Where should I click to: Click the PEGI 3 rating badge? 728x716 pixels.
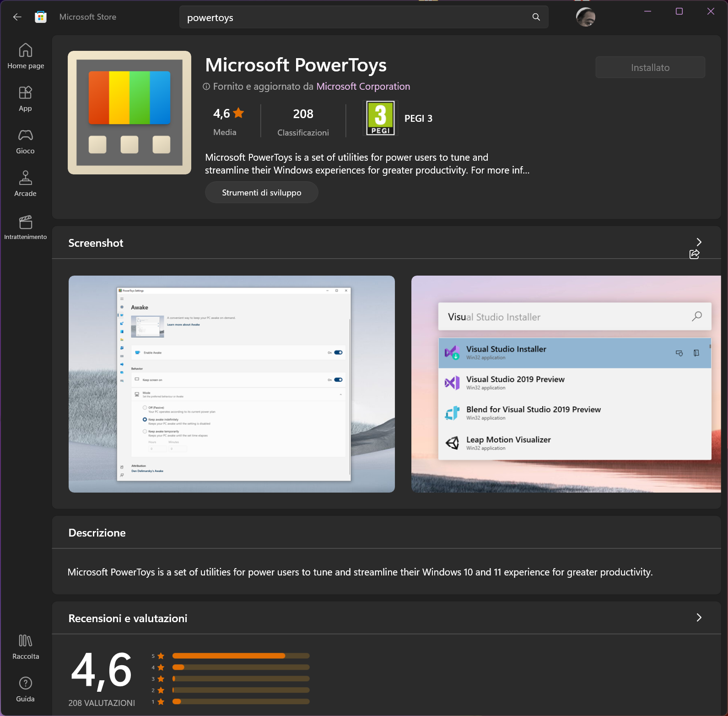click(x=381, y=118)
